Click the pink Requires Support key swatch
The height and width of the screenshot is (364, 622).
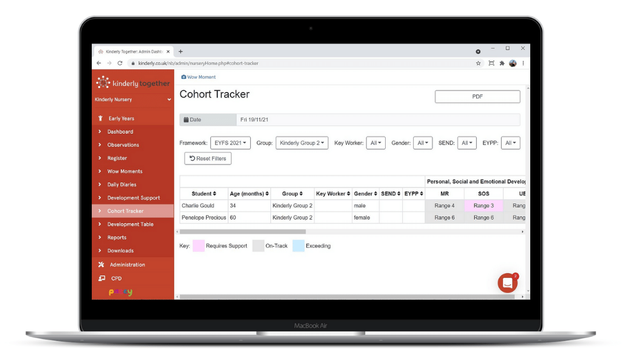point(199,246)
